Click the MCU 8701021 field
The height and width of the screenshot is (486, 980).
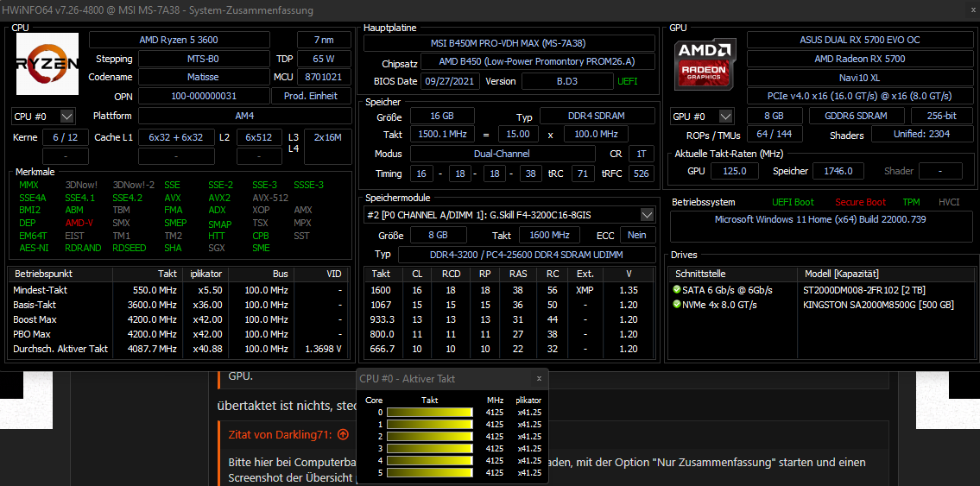click(x=323, y=78)
